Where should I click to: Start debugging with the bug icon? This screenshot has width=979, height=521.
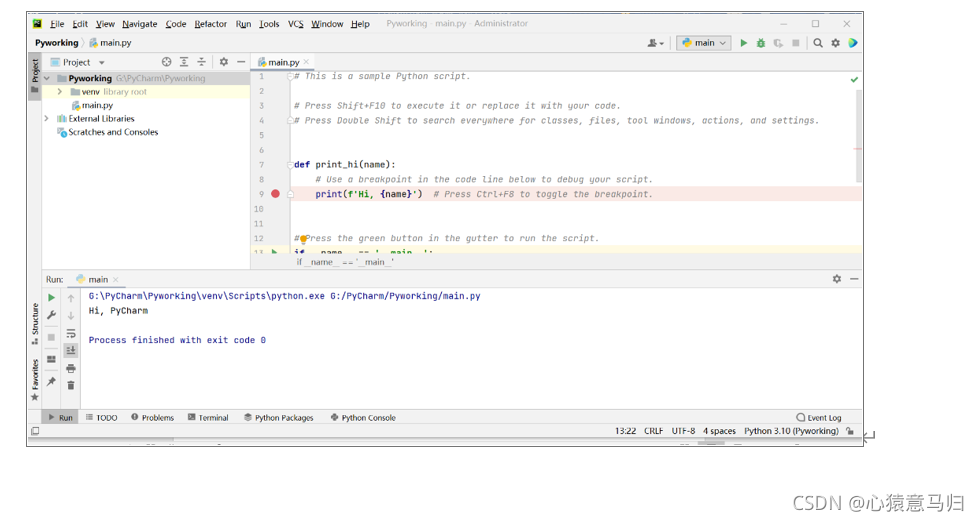(x=760, y=43)
